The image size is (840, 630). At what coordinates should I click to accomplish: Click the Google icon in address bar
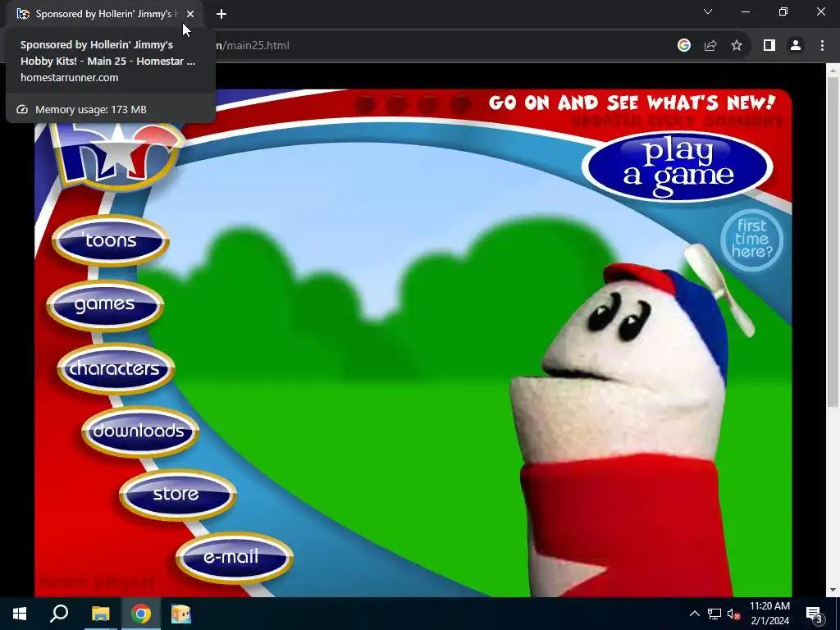click(x=683, y=46)
